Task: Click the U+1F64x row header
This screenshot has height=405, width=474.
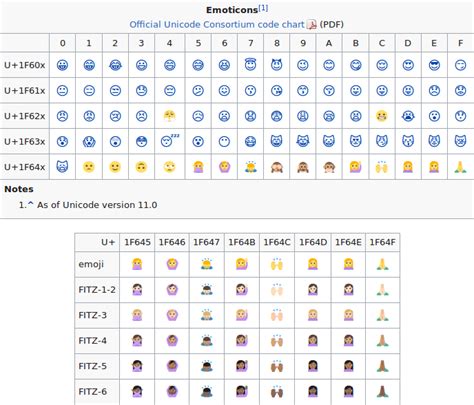Action: click(24, 167)
